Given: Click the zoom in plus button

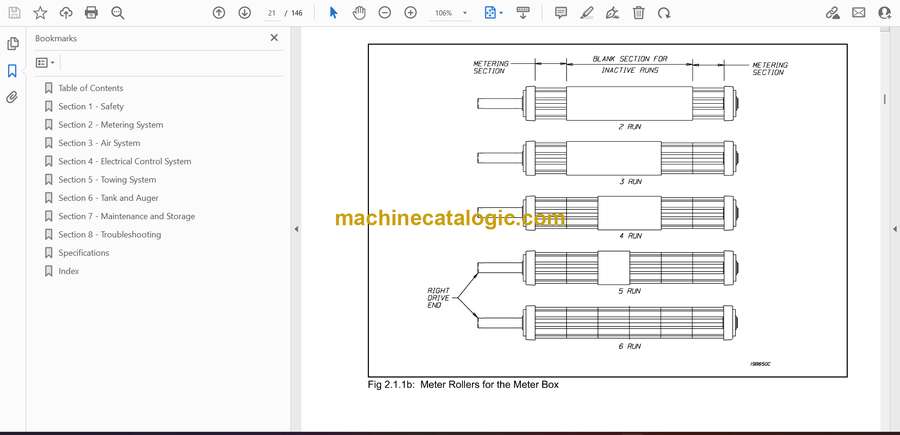Looking at the screenshot, I should [x=411, y=13].
